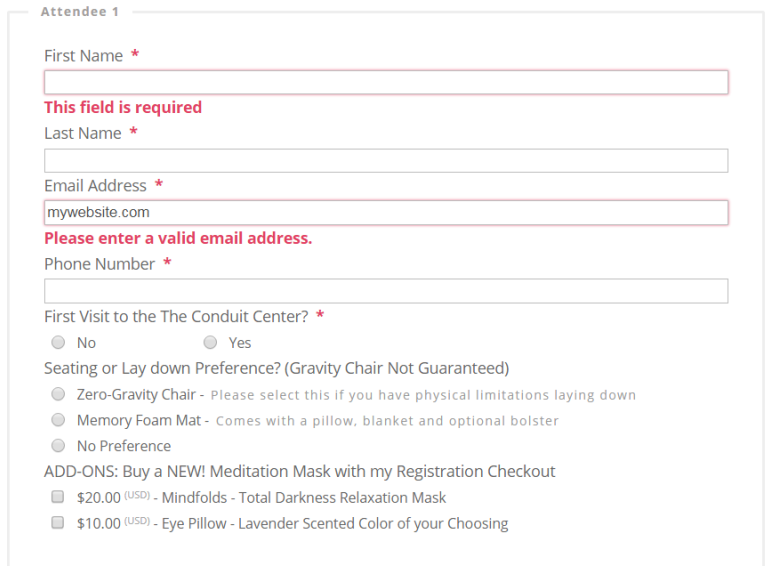772x566 pixels.
Task: Select the No radio button for first visit
Action: 58,342
